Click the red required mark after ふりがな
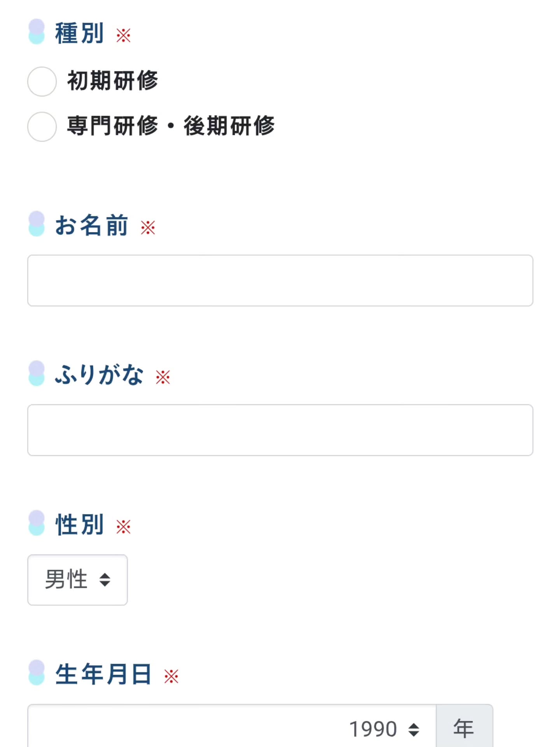 coord(163,377)
